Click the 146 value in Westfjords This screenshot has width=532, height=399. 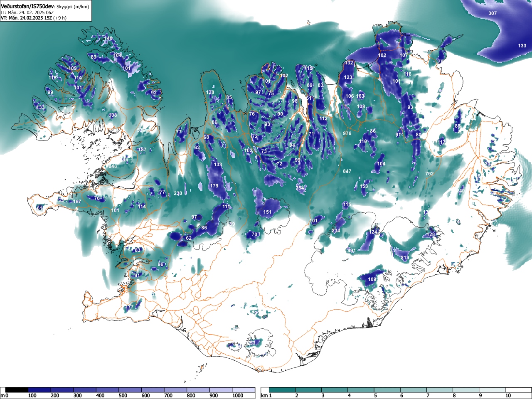[108, 38]
